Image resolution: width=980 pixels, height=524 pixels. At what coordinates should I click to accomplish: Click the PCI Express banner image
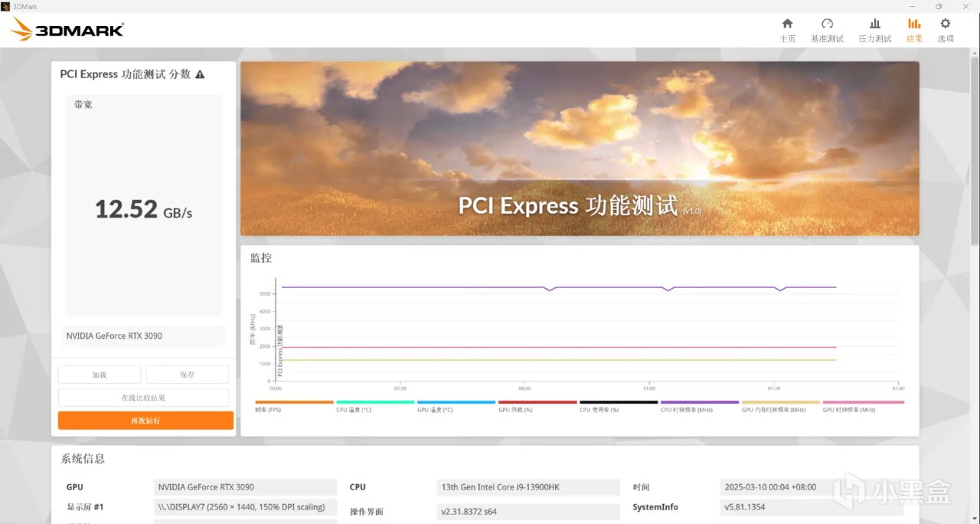580,149
